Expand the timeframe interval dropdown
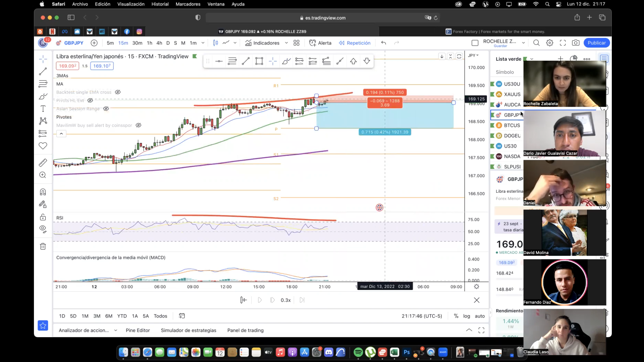The image size is (644, 362). [203, 43]
